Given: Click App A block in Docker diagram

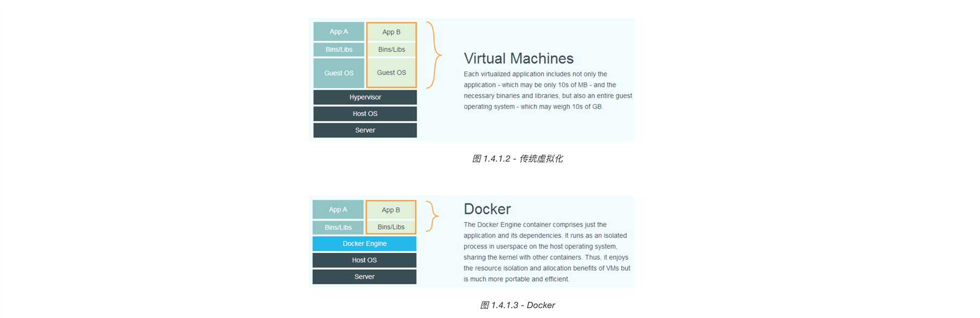Looking at the screenshot, I should [338, 209].
